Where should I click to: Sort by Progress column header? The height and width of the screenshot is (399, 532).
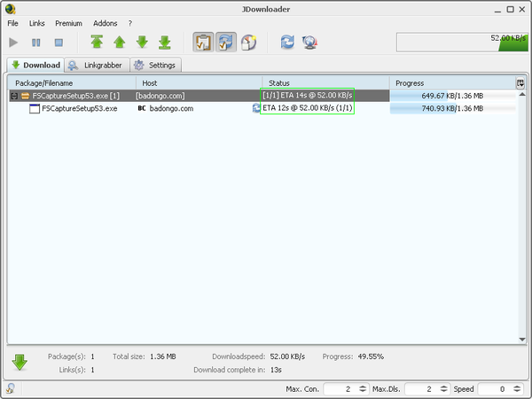(452, 83)
